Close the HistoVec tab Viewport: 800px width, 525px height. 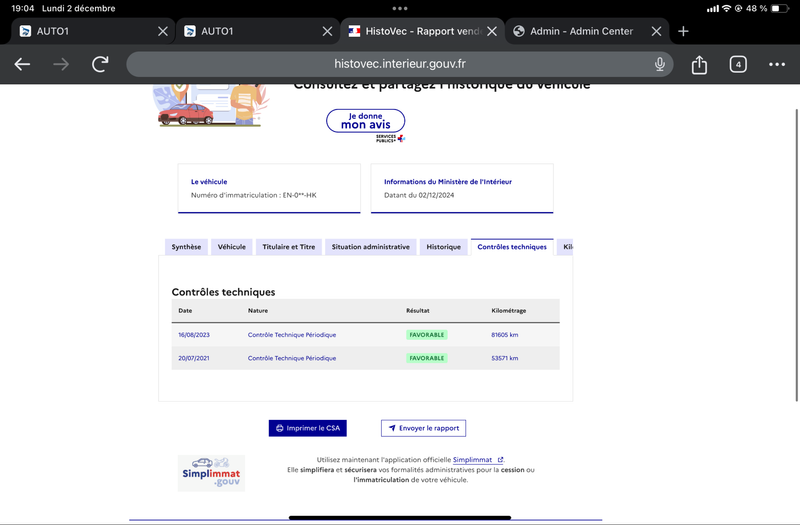click(x=492, y=31)
